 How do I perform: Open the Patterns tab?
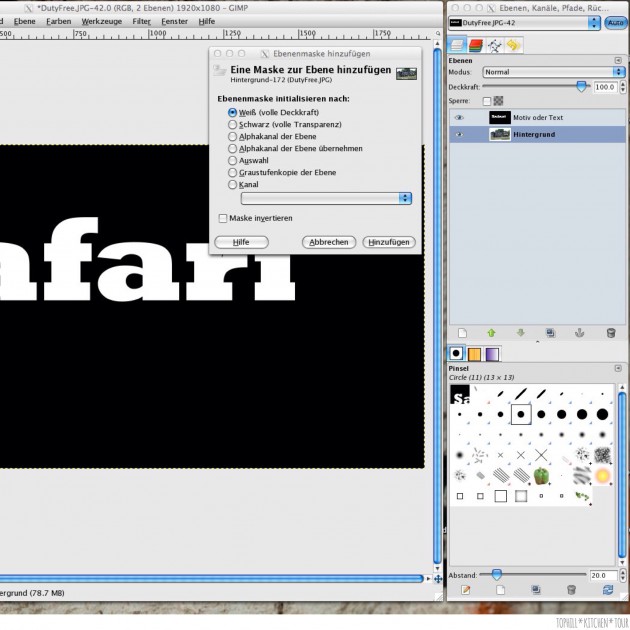coord(474,354)
